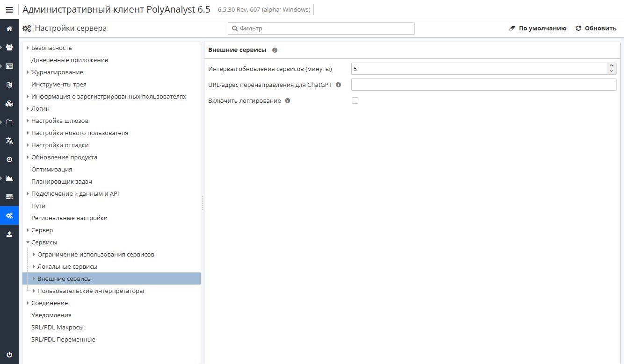Expand the Настройки отладки node
Viewport: 624px width, 364px height.
tap(28, 145)
